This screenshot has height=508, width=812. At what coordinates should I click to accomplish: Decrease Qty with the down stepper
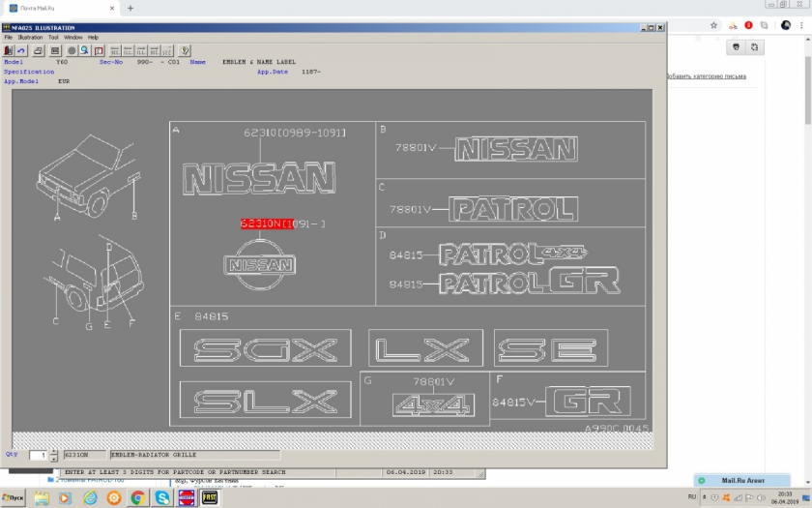[x=54, y=459]
